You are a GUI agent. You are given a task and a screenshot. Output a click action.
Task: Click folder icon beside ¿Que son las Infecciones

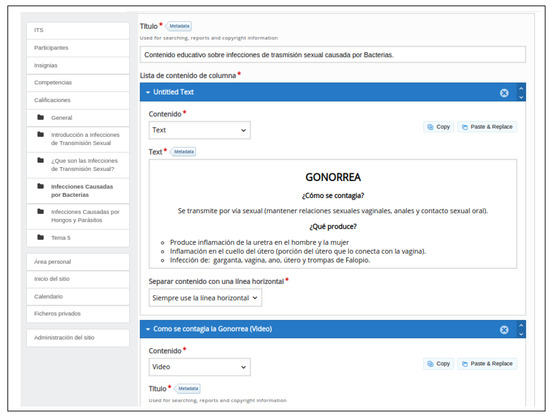coord(41,160)
